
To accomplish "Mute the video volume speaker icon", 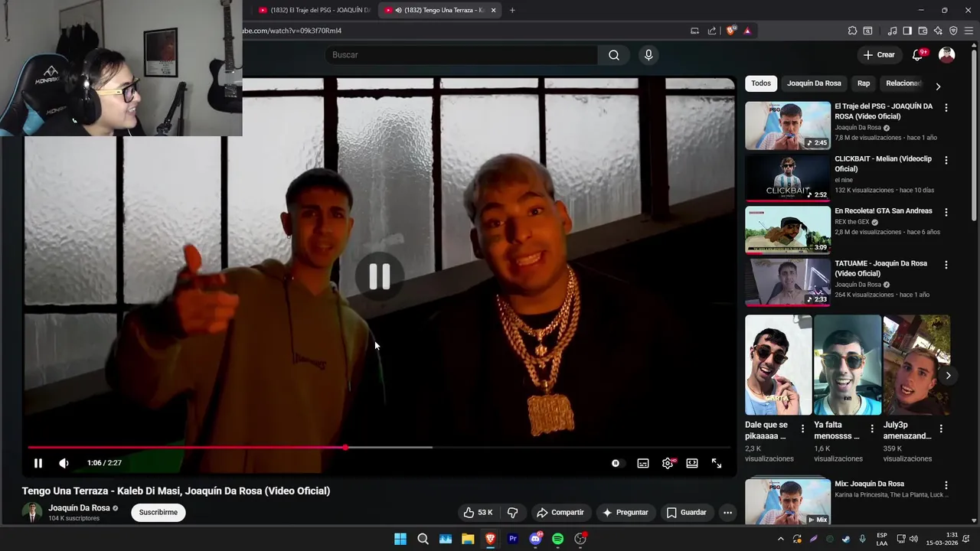I will (64, 463).
